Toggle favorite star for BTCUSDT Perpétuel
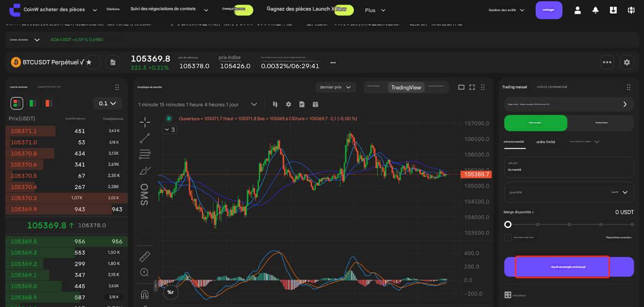The height and width of the screenshot is (307, 644). coord(89,62)
